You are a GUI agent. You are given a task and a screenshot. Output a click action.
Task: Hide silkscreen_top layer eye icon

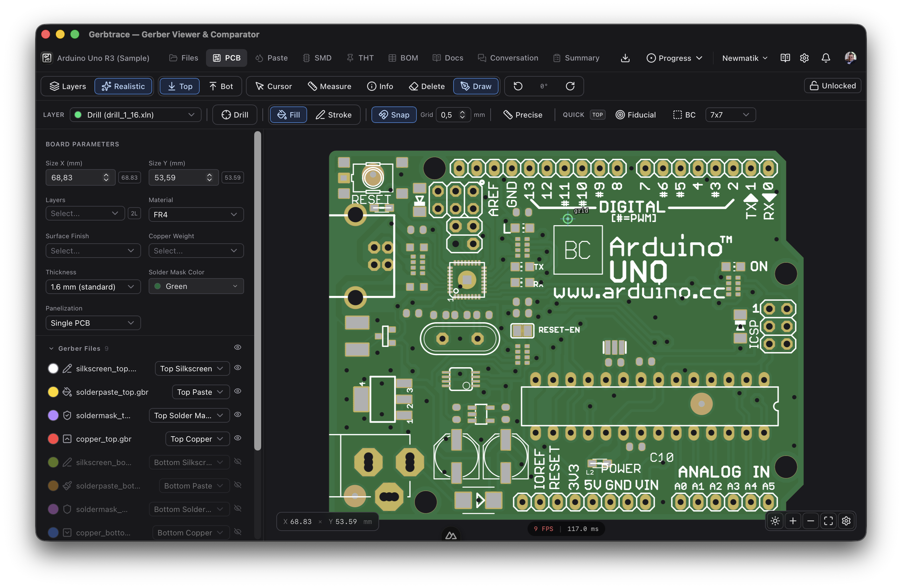pyautogui.click(x=238, y=368)
